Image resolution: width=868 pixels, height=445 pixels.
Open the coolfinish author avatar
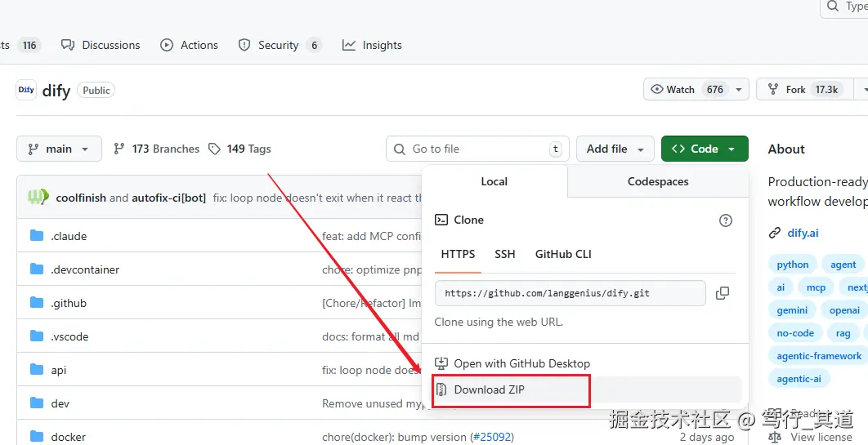38,197
